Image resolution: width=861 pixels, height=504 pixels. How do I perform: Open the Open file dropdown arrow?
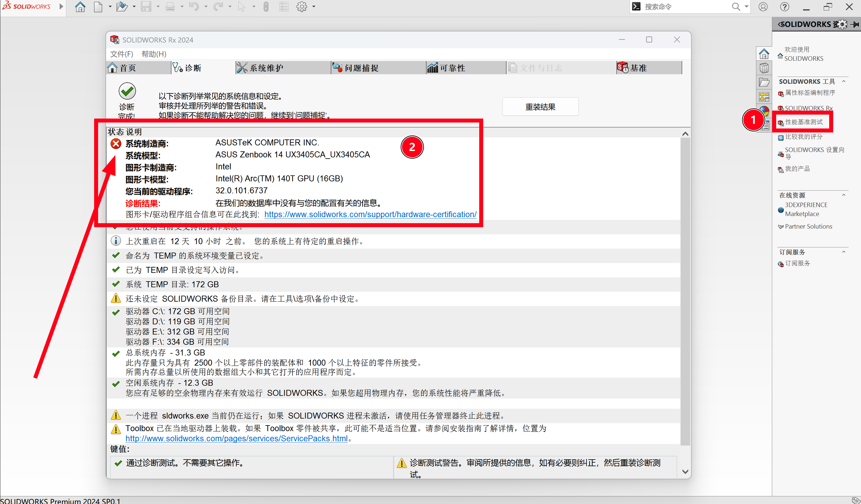click(134, 7)
